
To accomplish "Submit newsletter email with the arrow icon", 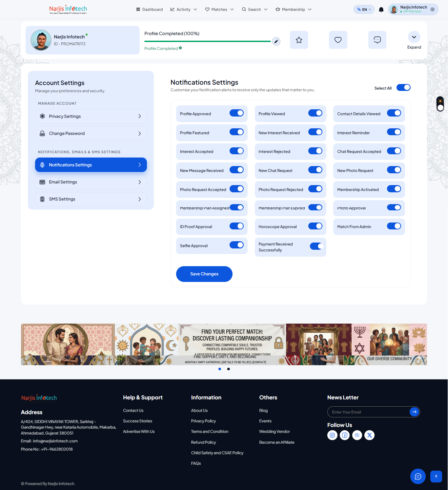I will pos(415,412).
